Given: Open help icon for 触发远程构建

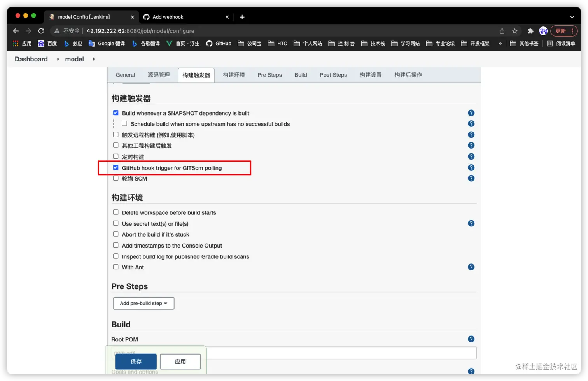Looking at the screenshot, I should pos(471,135).
